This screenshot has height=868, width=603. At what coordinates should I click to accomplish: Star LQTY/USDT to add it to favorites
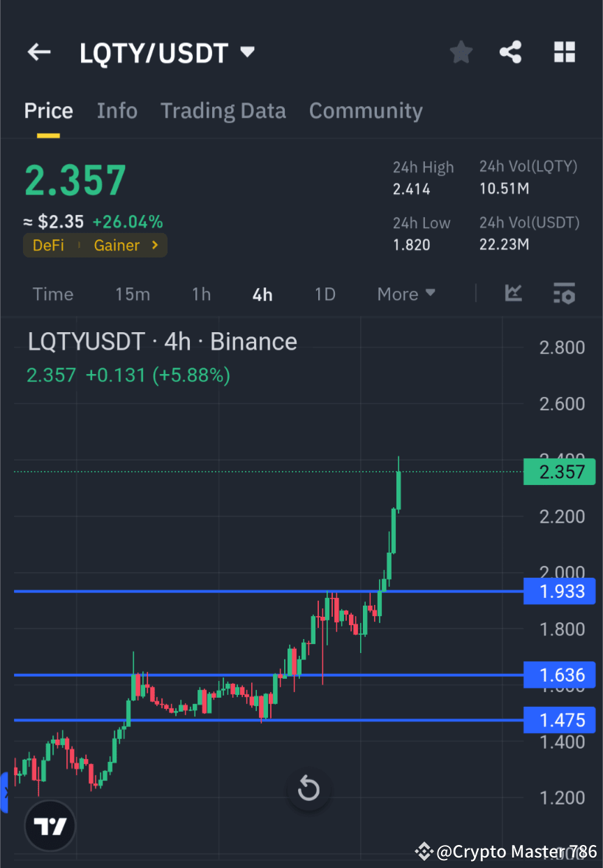[461, 52]
